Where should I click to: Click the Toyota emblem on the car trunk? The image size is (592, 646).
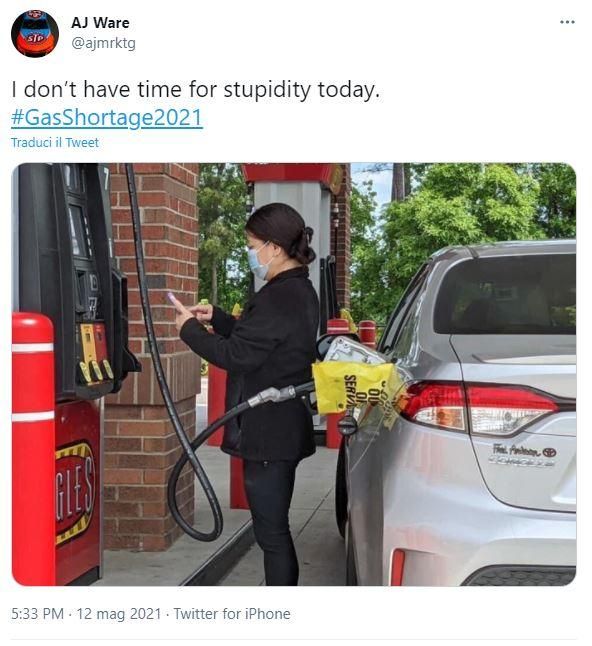pyautogui.click(x=549, y=452)
